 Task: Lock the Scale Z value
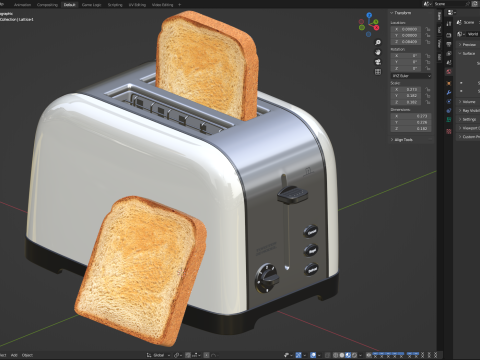tap(428, 102)
